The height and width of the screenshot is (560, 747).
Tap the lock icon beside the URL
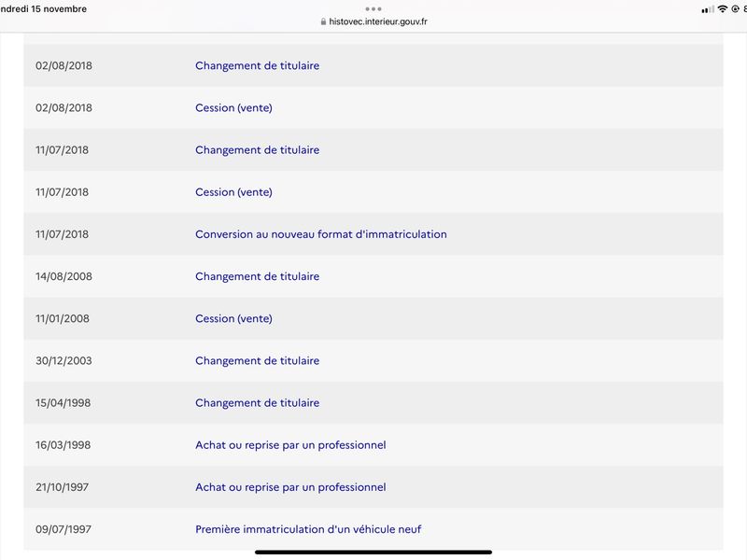pyautogui.click(x=323, y=21)
